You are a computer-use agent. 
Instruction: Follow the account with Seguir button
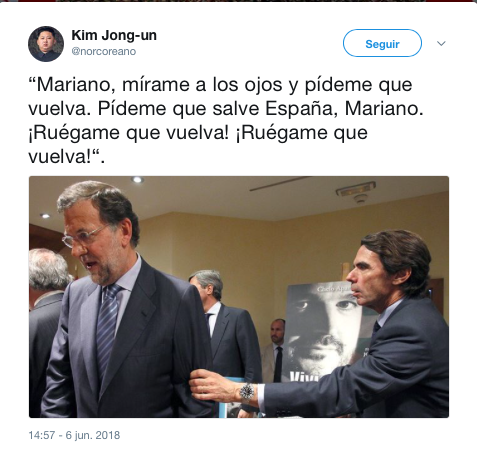click(382, 43)
